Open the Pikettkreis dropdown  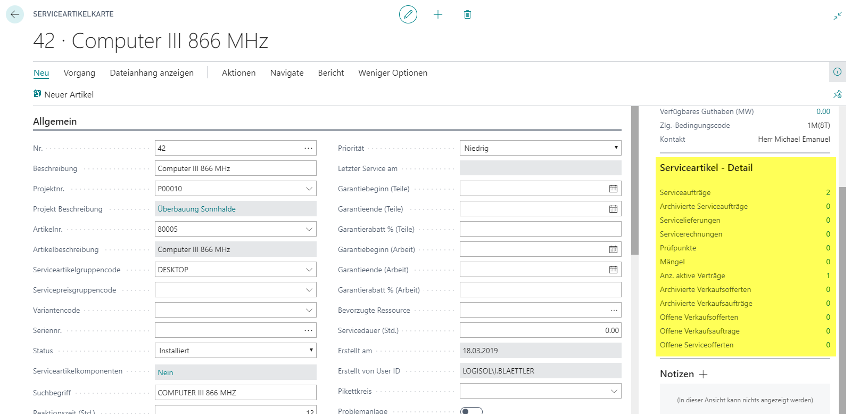click(x=614, y=391)
